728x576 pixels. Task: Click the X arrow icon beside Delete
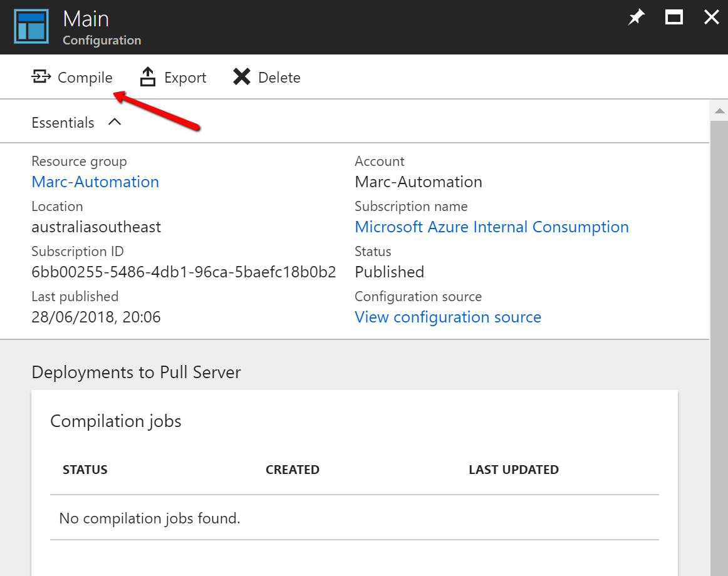click(x=241, y=76)
